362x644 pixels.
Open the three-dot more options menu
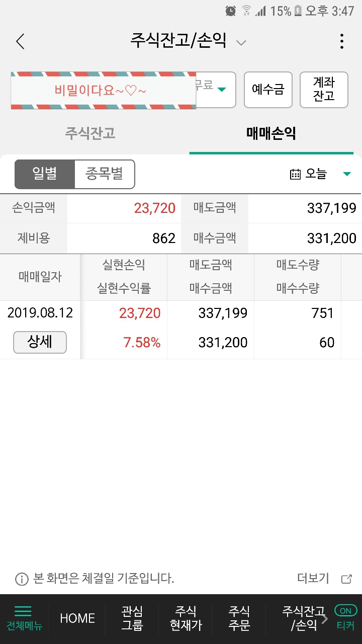pyautogui.click(x=342, y=41)
